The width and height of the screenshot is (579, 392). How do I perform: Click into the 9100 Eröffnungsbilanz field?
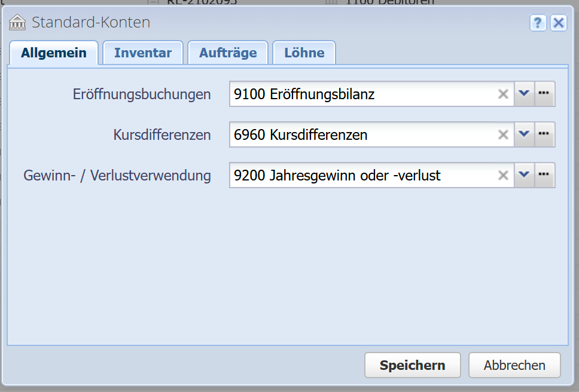click(x=359, y=94)
